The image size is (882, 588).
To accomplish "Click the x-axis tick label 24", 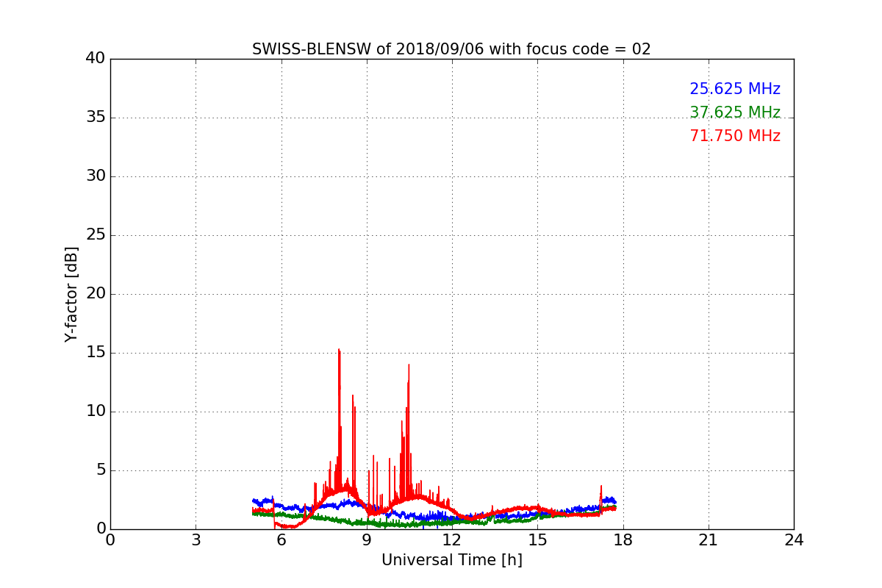I will pyautogui.click(x=794, y=540).
